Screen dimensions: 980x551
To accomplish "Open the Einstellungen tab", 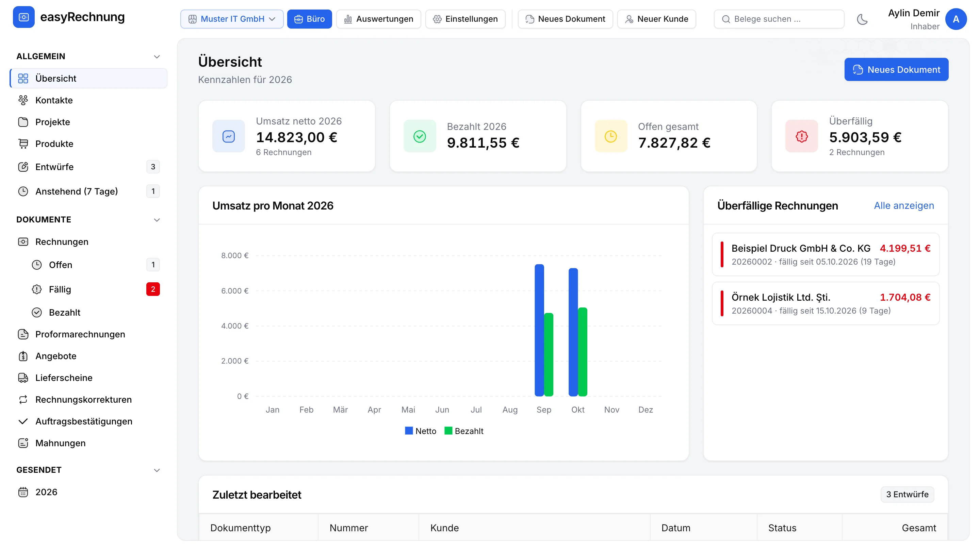I will pyautogui.click(x=465, y=19).
